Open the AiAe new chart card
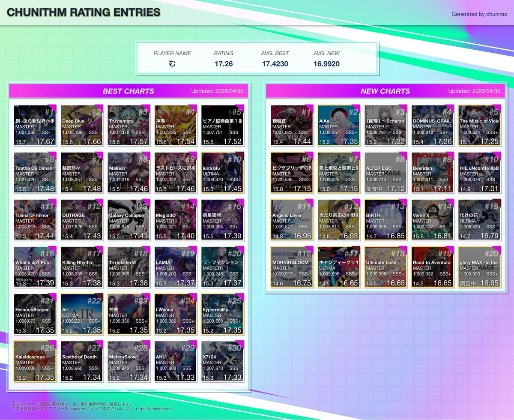This screenshot has width=514, height=420. pyautogui.click(x=339, y=125)
